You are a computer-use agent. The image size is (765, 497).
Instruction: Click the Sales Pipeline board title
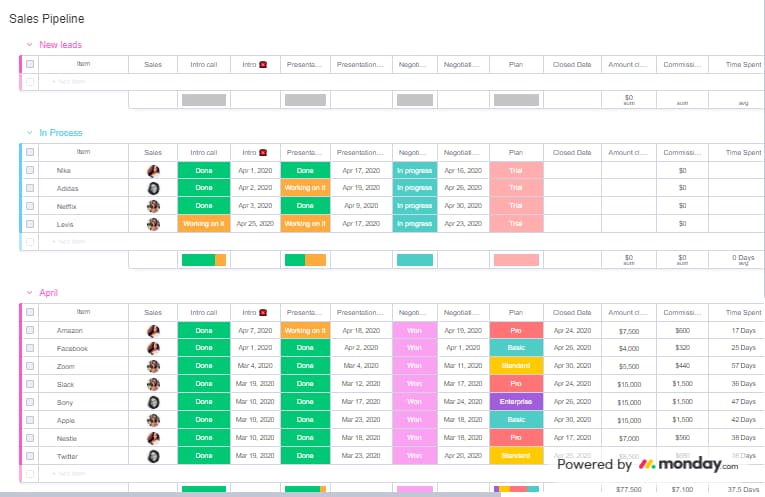(46, 19)
